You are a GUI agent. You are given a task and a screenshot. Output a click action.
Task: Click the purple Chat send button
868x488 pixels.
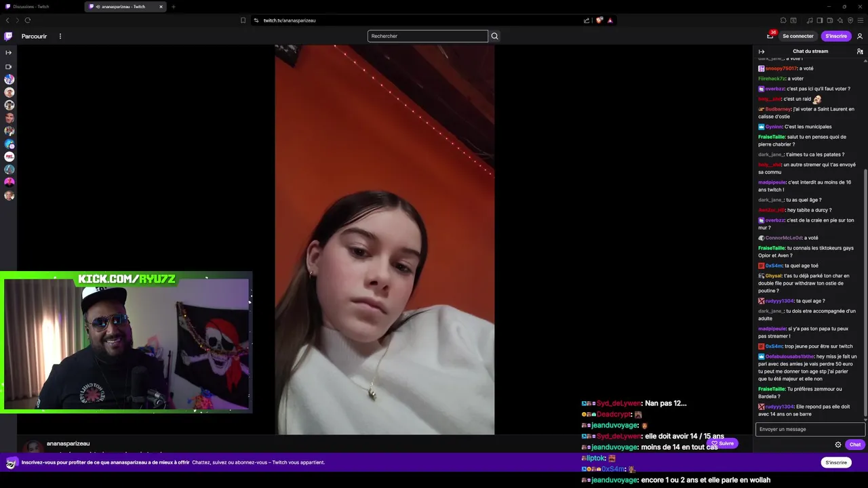pos(855,445)
